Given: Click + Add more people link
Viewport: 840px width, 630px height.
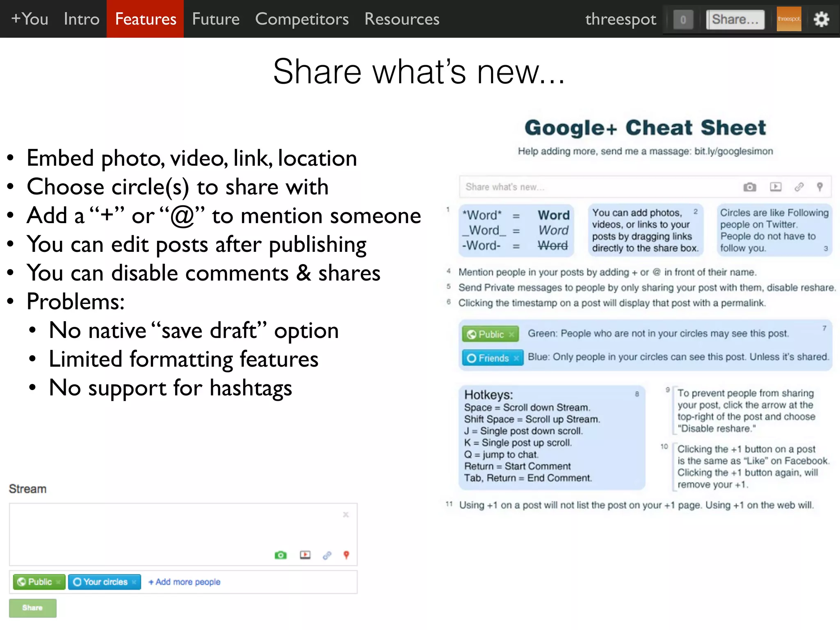Looking at the screenshot, I should [x=184, y=582].
